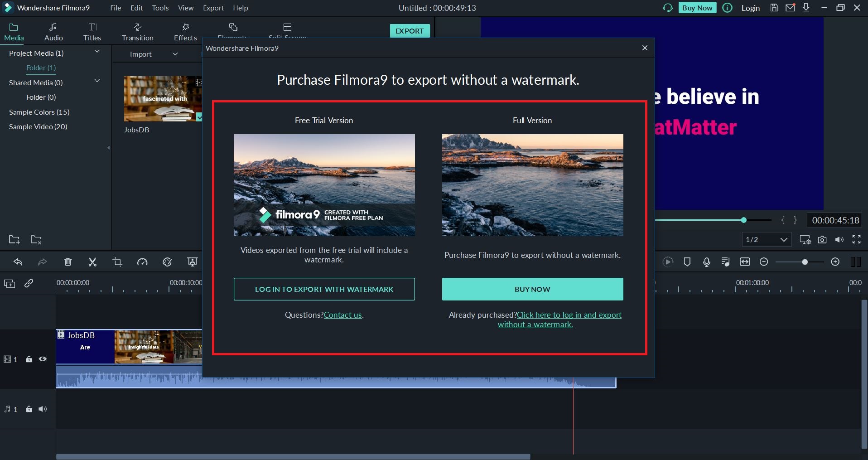The height and width of the screenshot is (460, 868).
Task: Open the File menu
Action: click(x=116, y=8)
